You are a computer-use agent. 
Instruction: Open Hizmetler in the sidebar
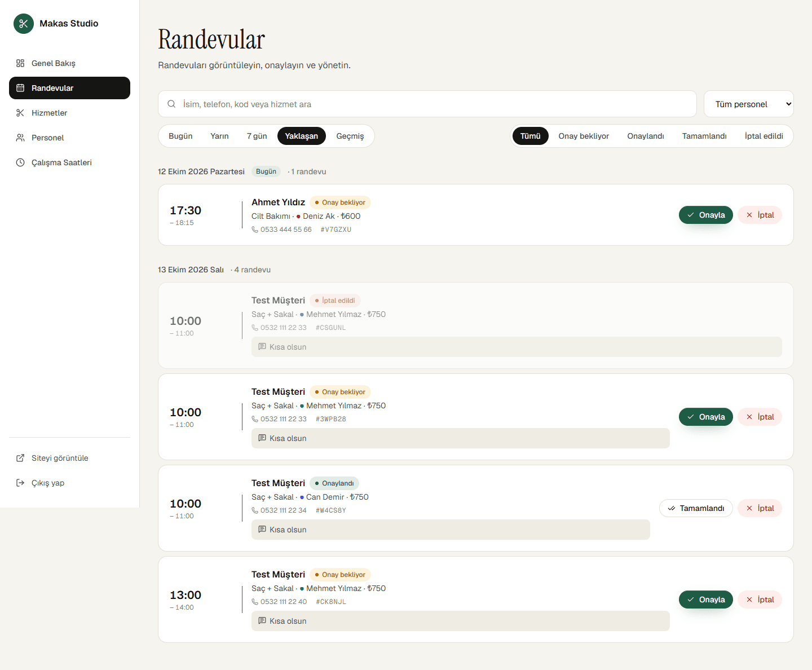tap(69, 113)
